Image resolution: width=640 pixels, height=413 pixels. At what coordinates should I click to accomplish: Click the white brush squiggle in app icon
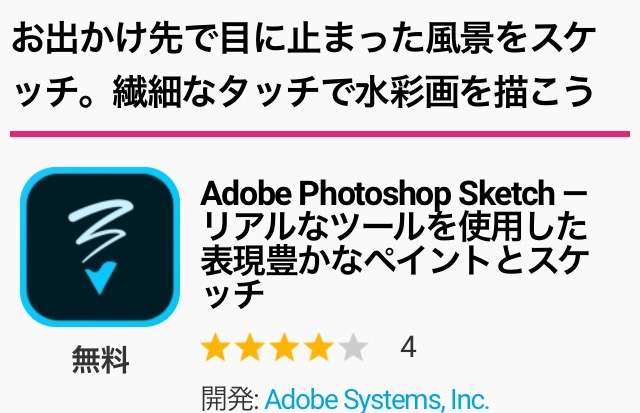coord(100,229)
